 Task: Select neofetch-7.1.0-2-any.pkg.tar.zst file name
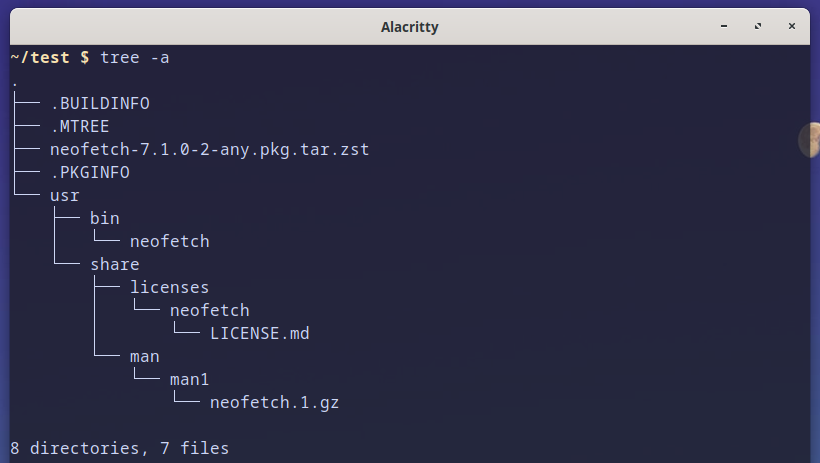210,150
